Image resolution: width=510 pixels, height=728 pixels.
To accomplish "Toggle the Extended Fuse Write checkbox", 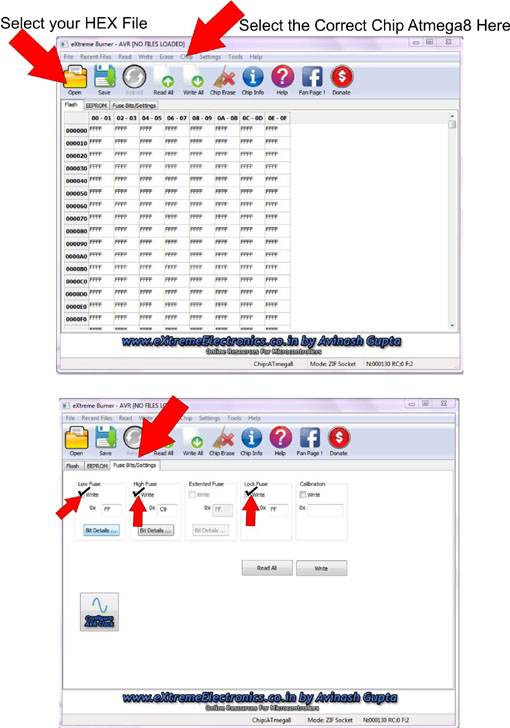I will (x=192, y=495).
